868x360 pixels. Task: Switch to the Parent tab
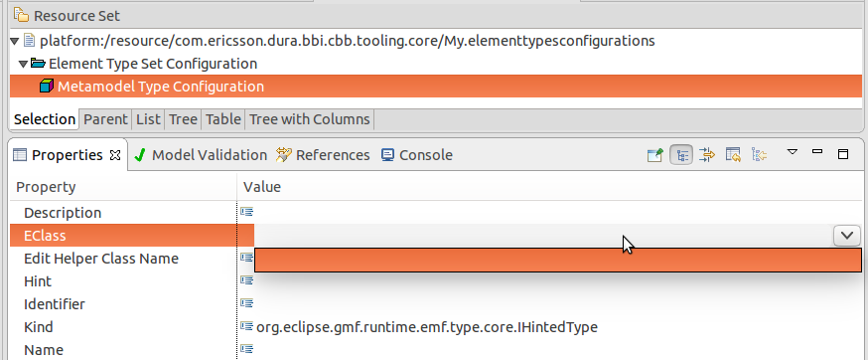pyautogui.click(x=105, y=119)
